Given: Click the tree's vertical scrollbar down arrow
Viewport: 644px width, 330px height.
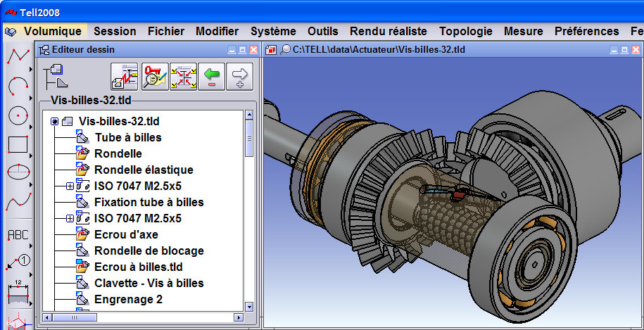Looking at the screenshot, I should (248, 306).
